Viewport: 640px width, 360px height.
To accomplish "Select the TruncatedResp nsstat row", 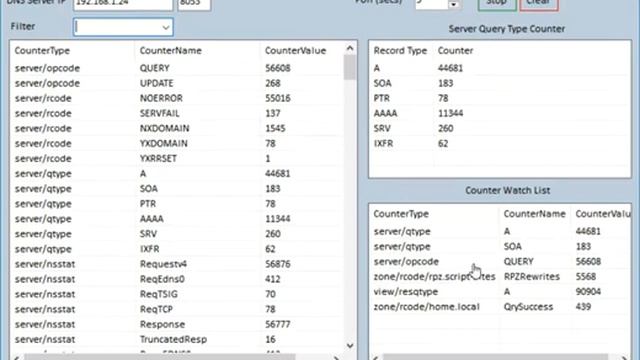I will click(x=177, y=340).
